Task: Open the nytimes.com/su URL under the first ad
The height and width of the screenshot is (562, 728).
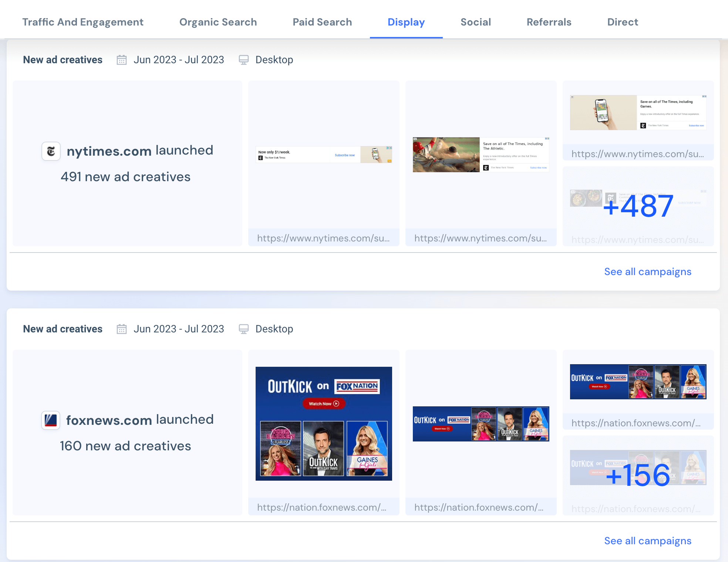Action: tap(324, 238)
